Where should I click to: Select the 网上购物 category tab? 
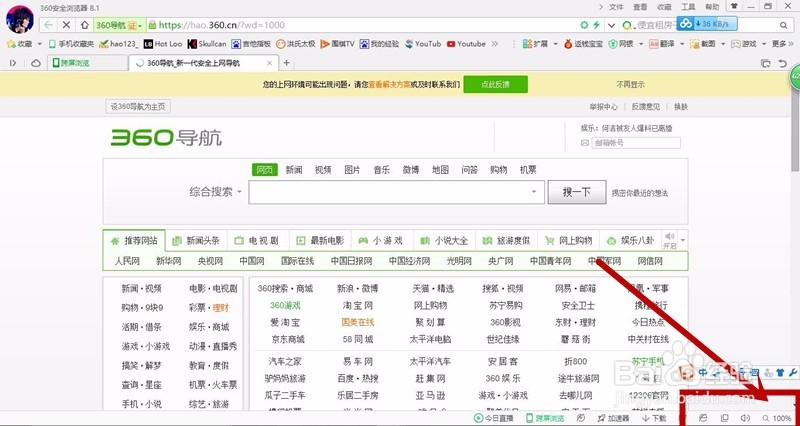coord(569,240)
